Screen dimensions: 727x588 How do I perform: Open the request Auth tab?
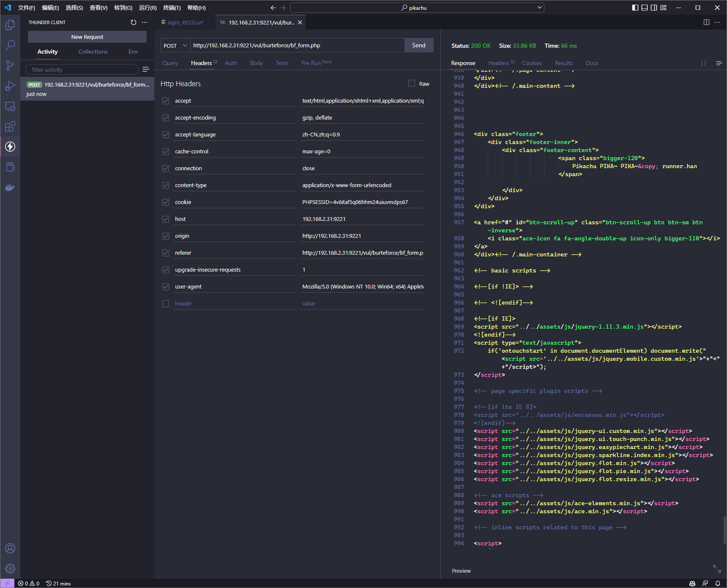pyautogui.click(x=231, y=63)
